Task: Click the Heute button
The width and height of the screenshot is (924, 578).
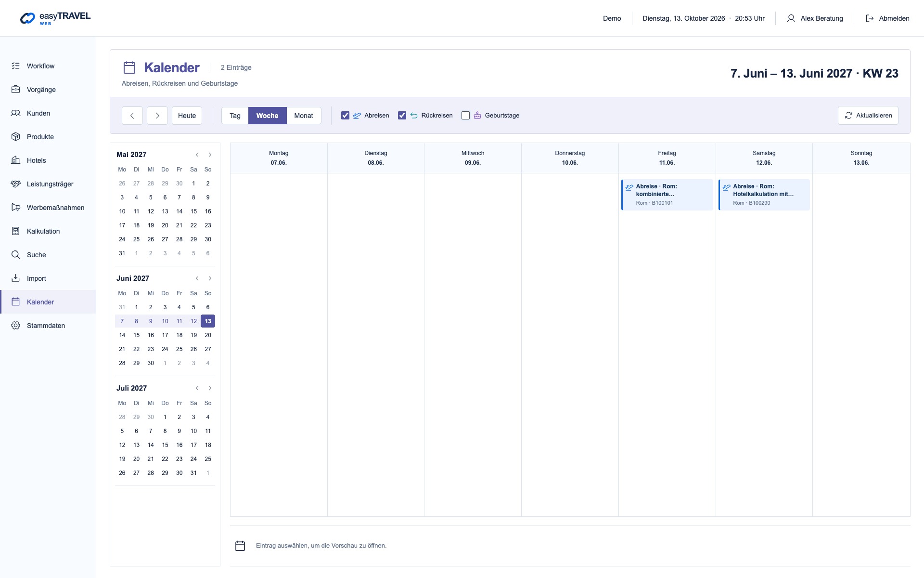Action: tap(187, 116)
